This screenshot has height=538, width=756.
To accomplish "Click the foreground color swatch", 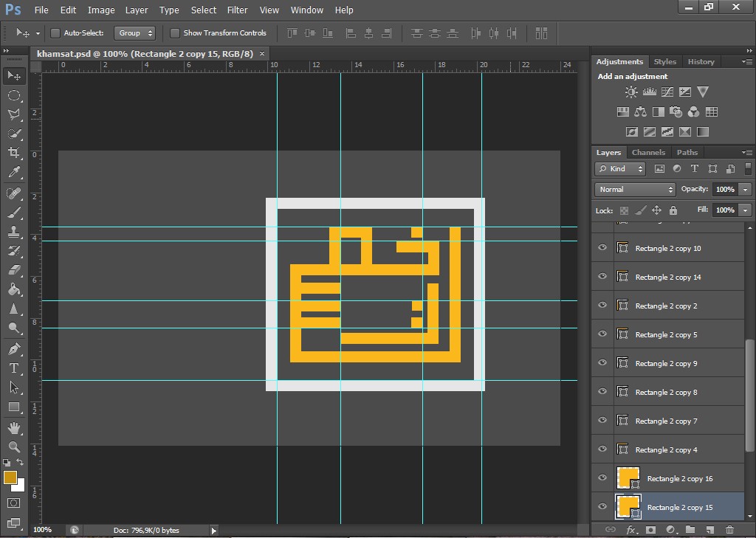I will tap(10, 477).
